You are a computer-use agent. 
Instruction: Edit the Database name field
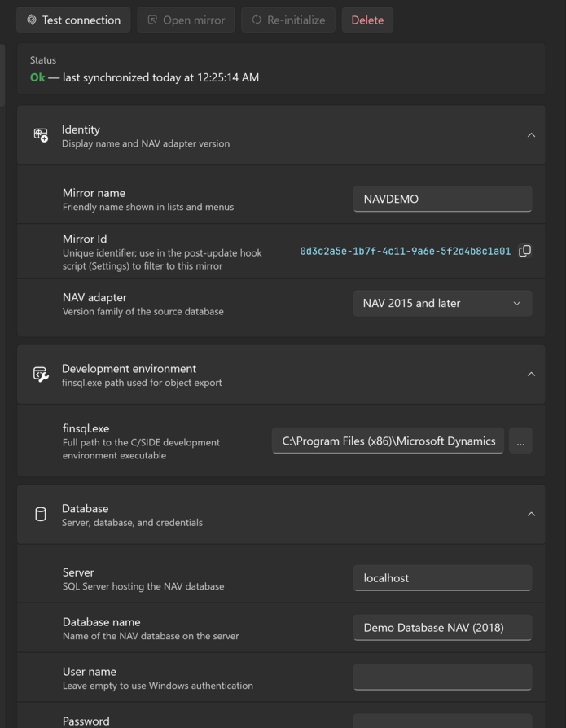442,628
